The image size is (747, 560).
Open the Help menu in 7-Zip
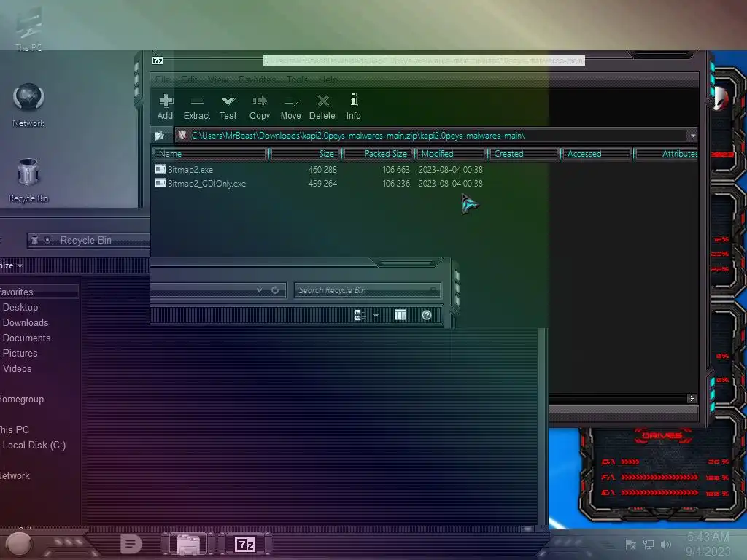coord(328,79)
